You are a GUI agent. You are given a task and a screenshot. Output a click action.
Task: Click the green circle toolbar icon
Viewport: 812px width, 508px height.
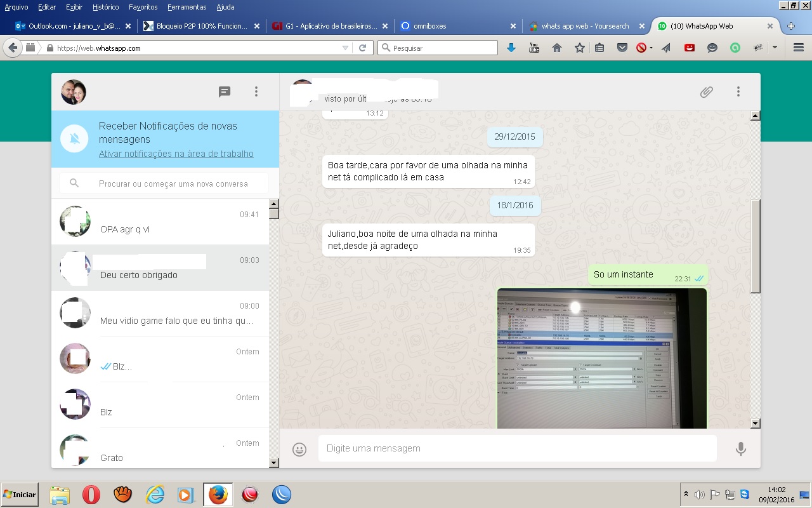pos(735,48)
